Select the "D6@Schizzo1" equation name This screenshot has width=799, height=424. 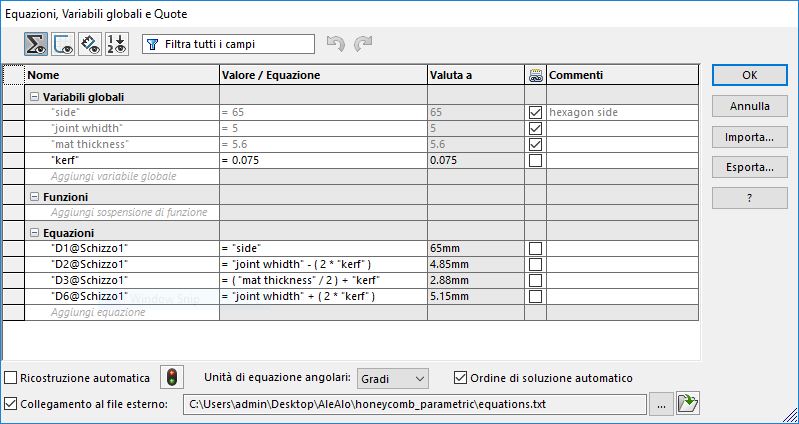[x=122, y=297]
